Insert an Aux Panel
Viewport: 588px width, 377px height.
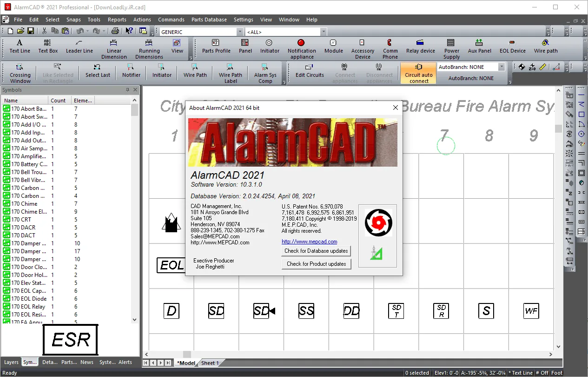pos(479,46)
